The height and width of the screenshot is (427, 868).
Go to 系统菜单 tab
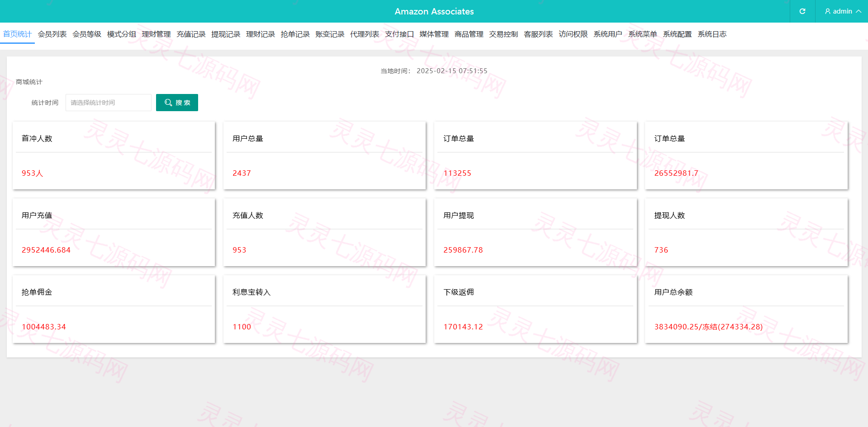tap(642, 34)
